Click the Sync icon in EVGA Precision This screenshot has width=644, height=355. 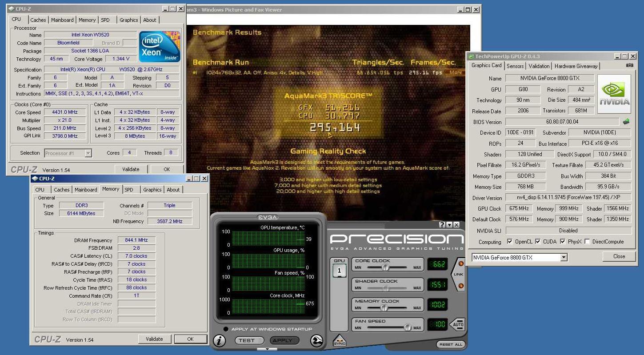click(x=339, y=341)
